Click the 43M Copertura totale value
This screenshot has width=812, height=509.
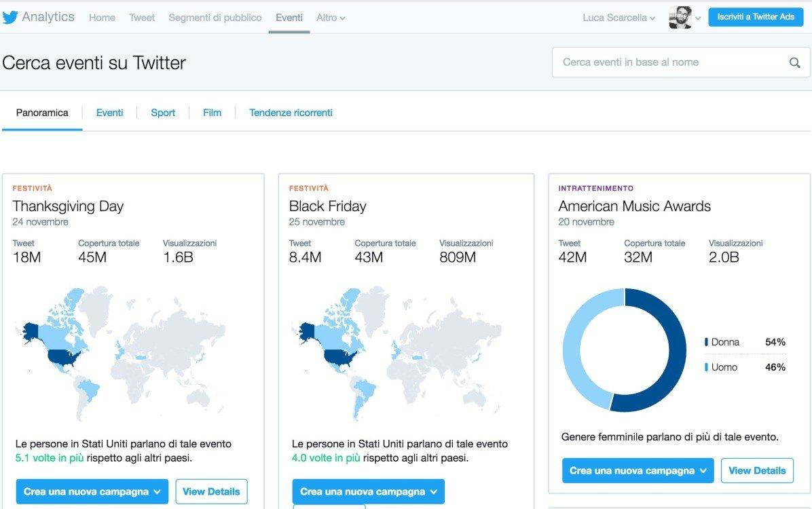(369, 257)
